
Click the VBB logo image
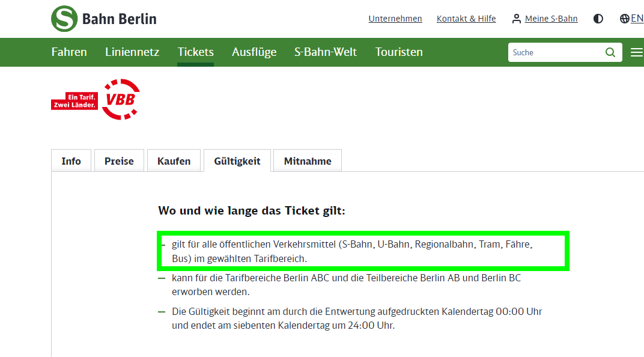(96, 99)
